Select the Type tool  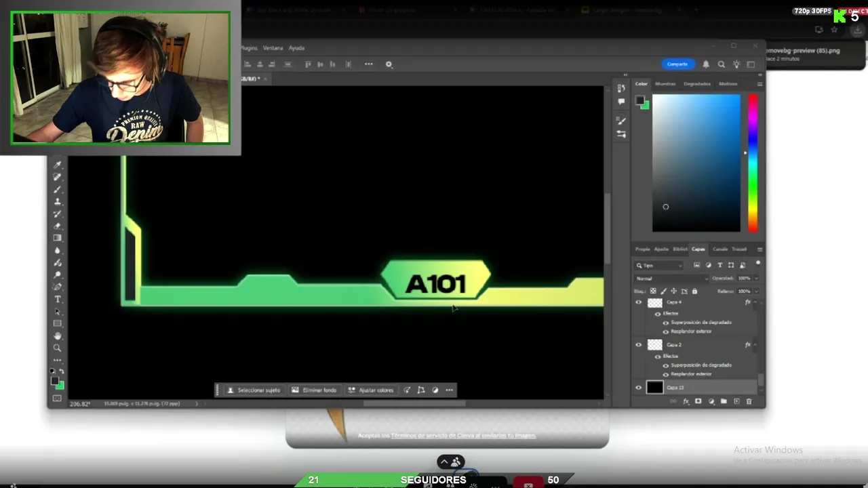pyautogui.click(x=58, y=299)
